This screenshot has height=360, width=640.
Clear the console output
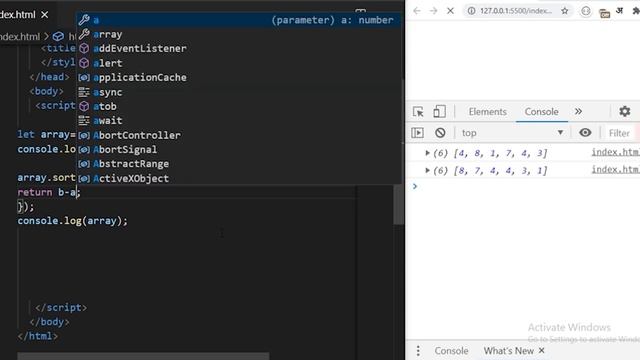[440, 133]
